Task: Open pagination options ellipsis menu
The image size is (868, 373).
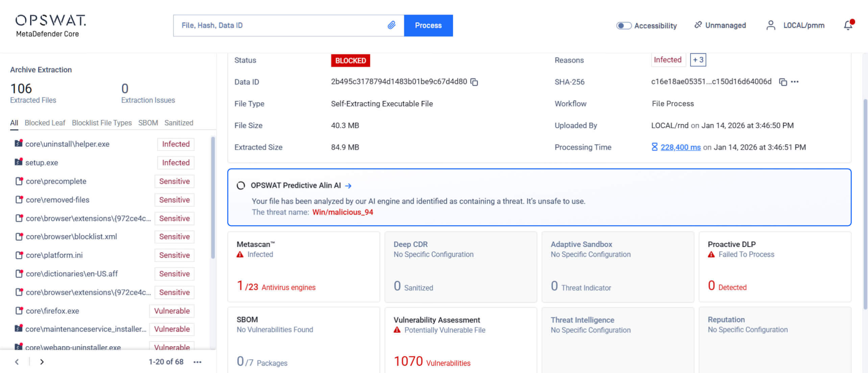Action: click(197, 362)
